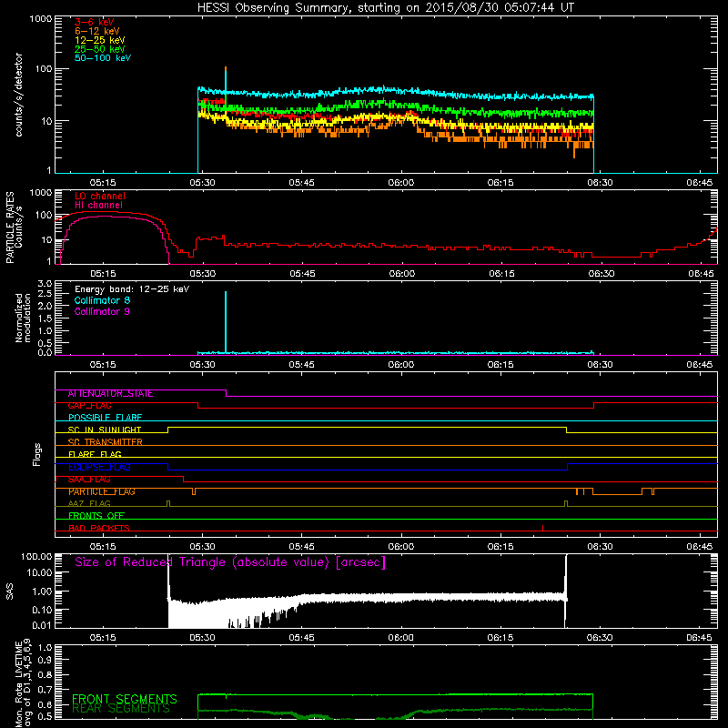Click the FRONTS_OFF flag label
Viewport: 728px width, 728px height.
(96, 516)
